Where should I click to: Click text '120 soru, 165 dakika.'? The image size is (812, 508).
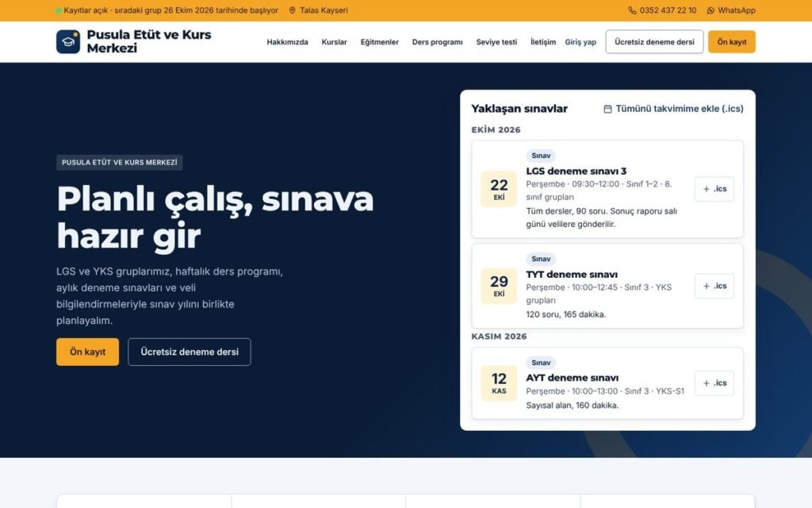coord(566,314)
